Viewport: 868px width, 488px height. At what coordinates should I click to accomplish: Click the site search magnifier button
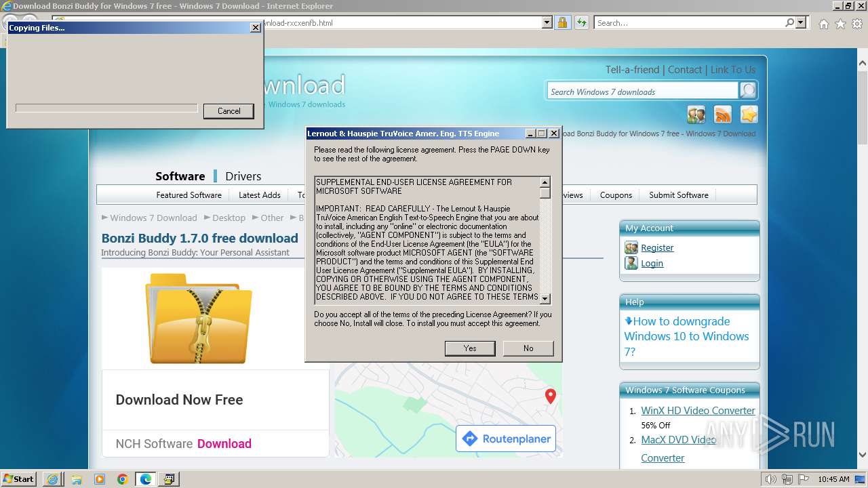click(x=747, y=91)
